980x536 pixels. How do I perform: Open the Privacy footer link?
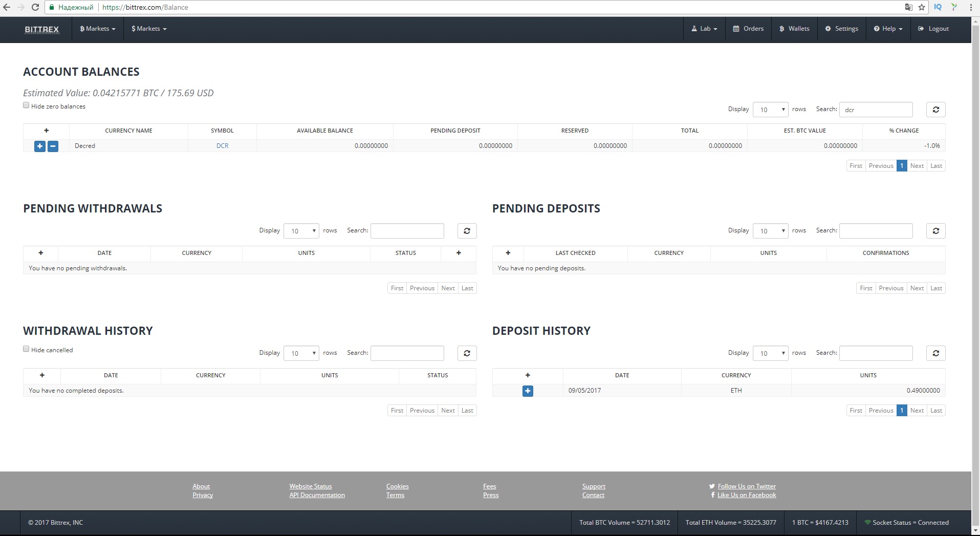pyautogui.click(x=203, y=495)
